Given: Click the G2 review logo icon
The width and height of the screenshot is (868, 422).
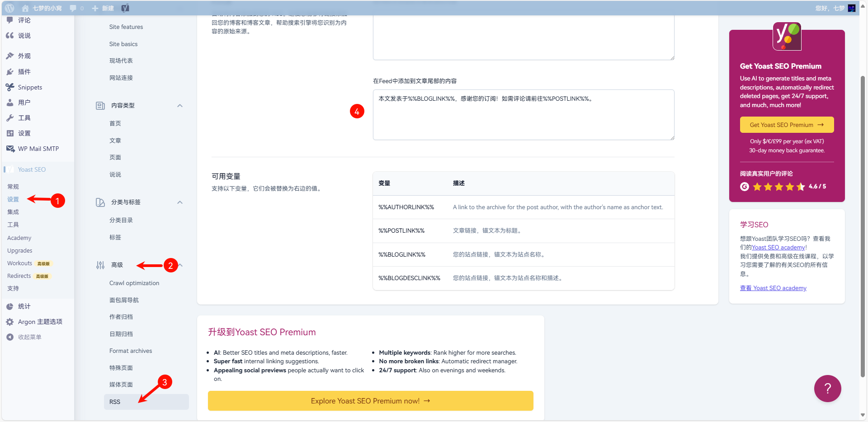Looking at the screenshot, I should click(745, 187).
